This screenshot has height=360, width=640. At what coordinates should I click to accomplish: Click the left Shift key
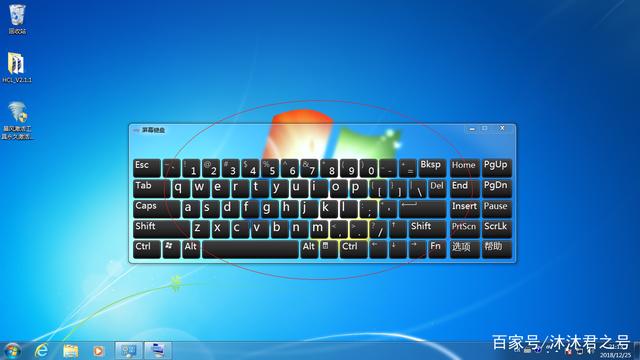[161, 229]
